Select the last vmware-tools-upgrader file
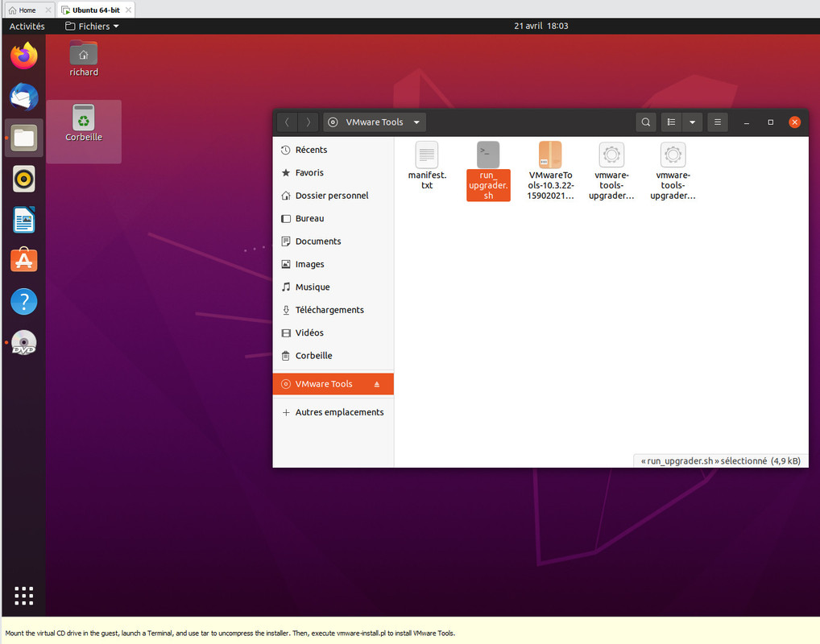Viewport: 820px width, 644px height. pos(673,171)
